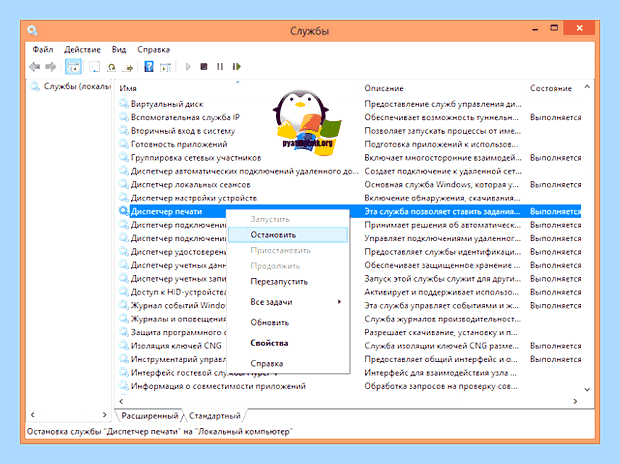Open the Справка menu in menu bar
The image size is (620, 464).
pos(153,49)
